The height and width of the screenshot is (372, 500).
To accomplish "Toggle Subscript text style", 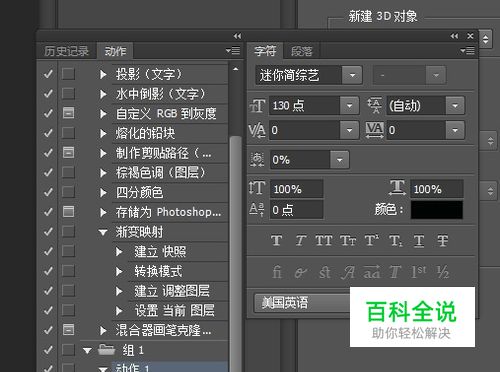I will click(x=396, y=240).
